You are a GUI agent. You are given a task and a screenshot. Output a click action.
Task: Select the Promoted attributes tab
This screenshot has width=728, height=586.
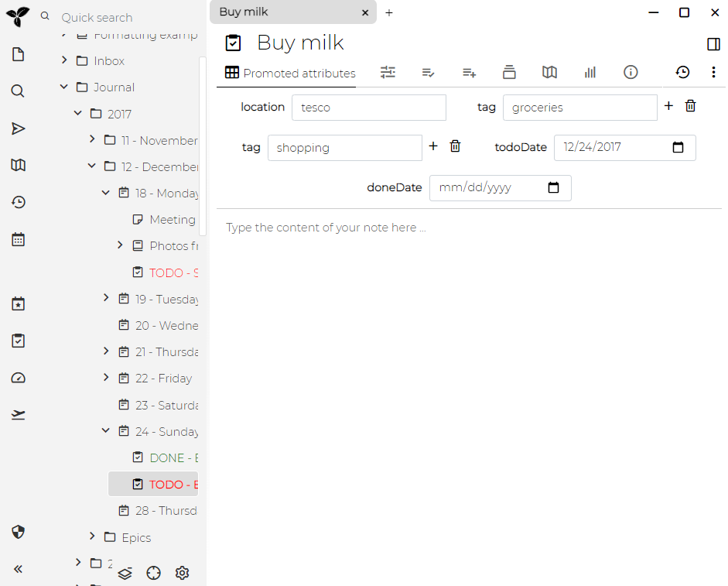click(x=290, y=74)
